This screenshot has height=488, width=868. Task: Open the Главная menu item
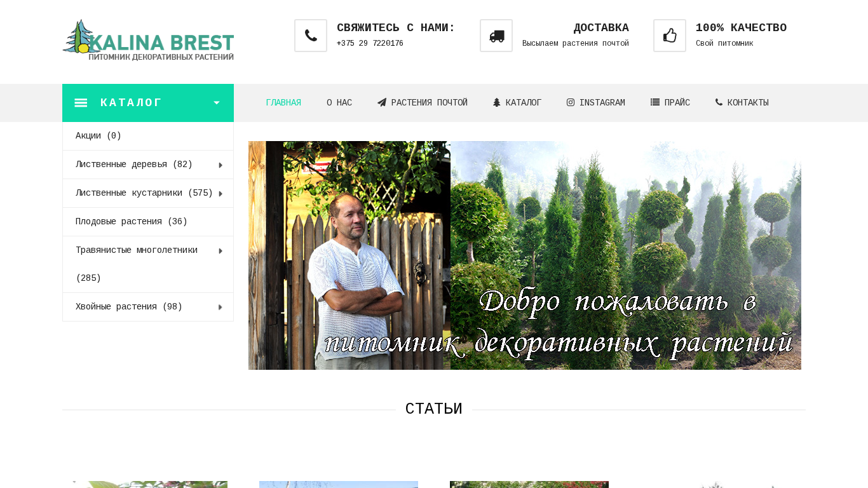tap(283, 103)
